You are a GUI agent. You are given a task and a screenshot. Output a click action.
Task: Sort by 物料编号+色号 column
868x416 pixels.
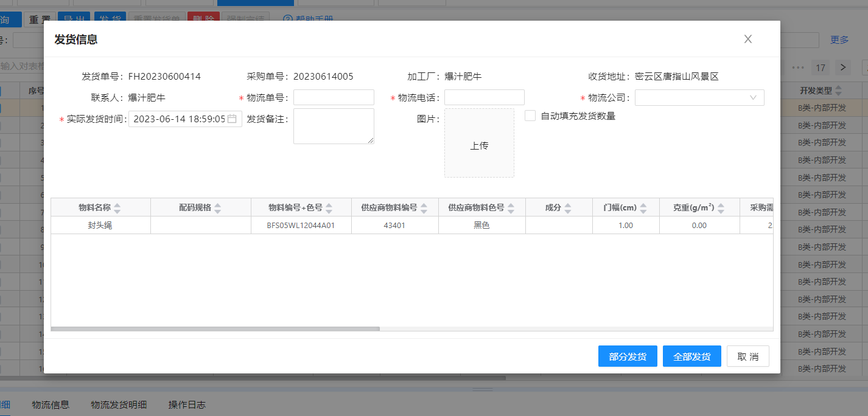[329, 208]
